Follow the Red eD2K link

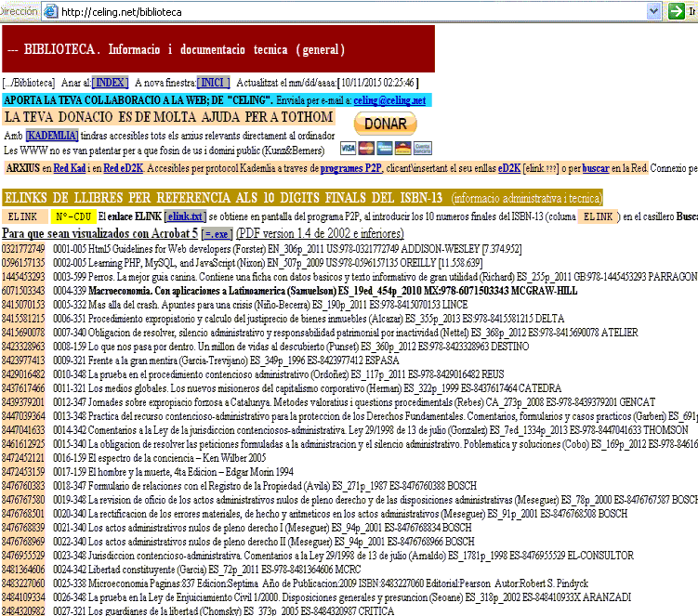click(x=124, y=168)
